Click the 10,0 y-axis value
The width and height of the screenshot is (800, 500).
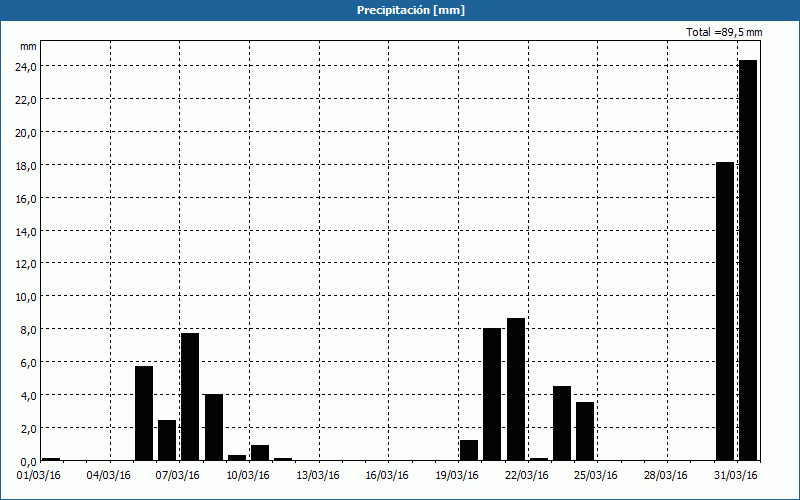26,297
